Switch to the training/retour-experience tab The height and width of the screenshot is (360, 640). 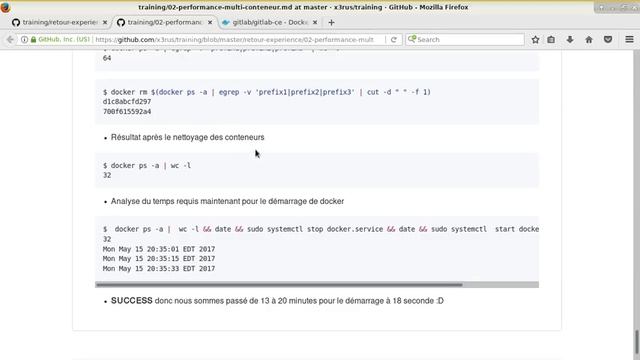coord(59,22)
